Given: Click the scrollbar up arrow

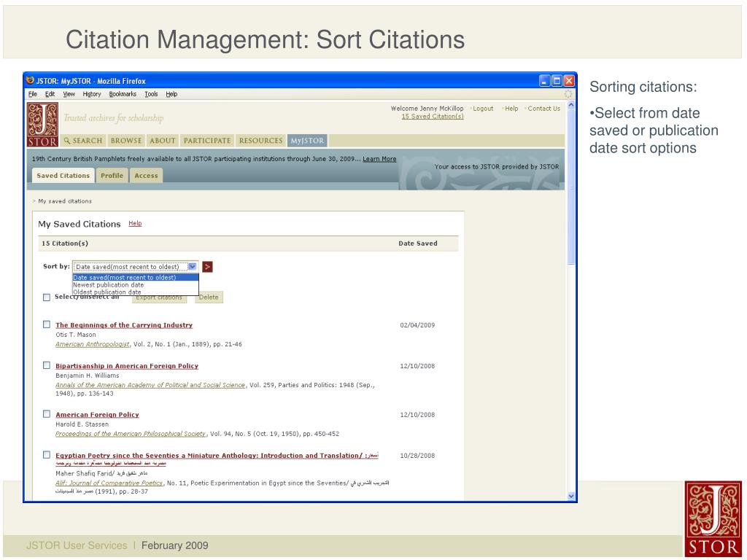Looking at the screenshot, I should 571,105.
